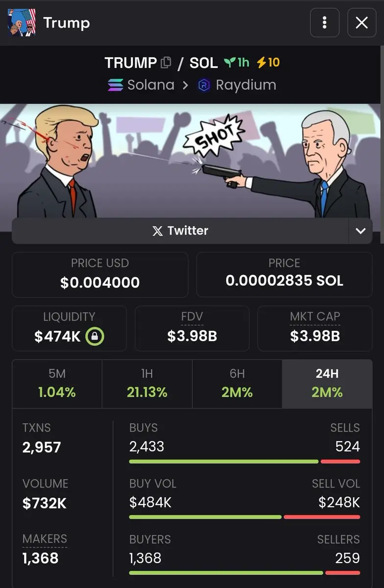Open the Twitter link button

pos(180,231)
